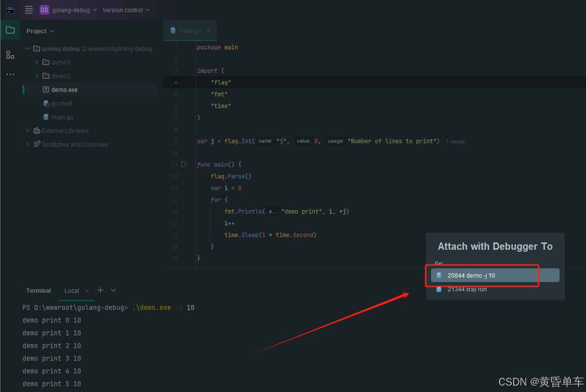Close the Local terminal tab
Viewport: 586px width, 392px height.
[87, 291]
